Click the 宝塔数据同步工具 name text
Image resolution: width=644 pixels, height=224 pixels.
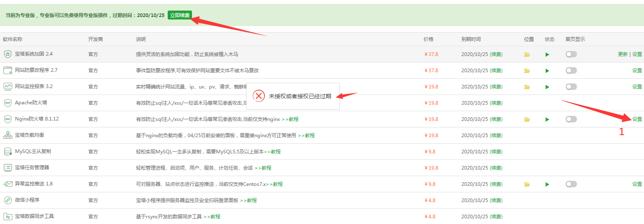click(34, 216)
